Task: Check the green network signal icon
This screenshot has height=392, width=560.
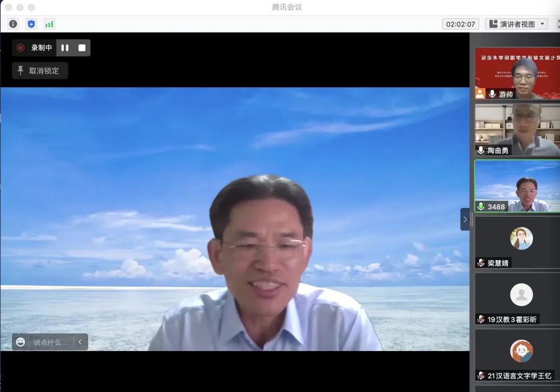Action: click(x=49, y=24)
